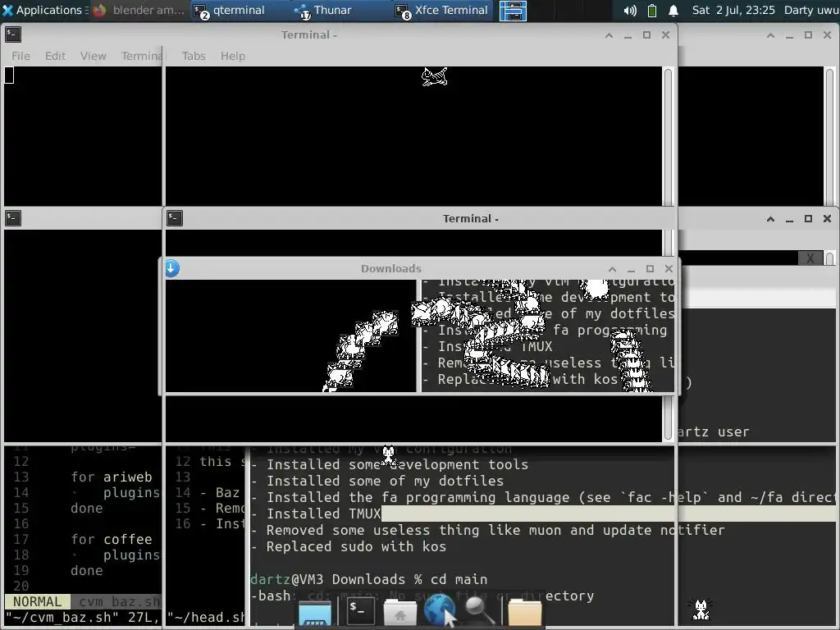The width and height of the screenshot is (840, 630).
Task: Click the battery indicator icon
Action: (652, 10)
